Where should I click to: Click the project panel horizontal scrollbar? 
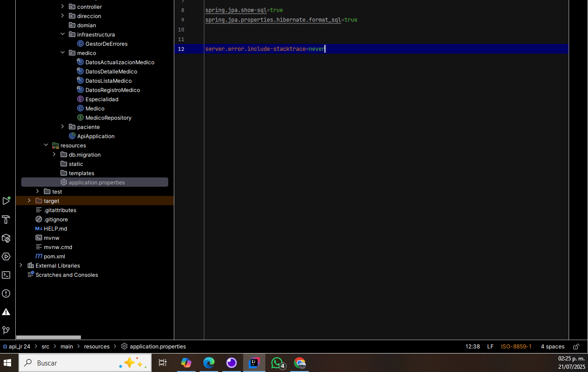point(49,337)
